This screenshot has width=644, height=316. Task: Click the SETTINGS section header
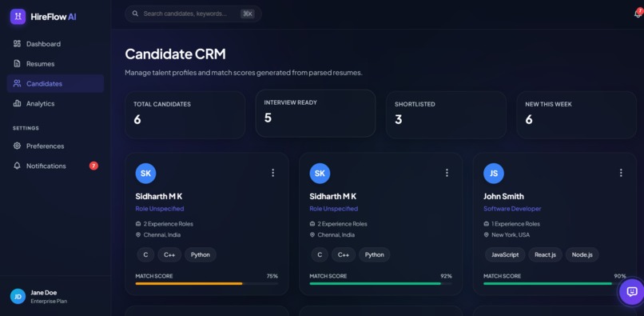coord(26,128)
